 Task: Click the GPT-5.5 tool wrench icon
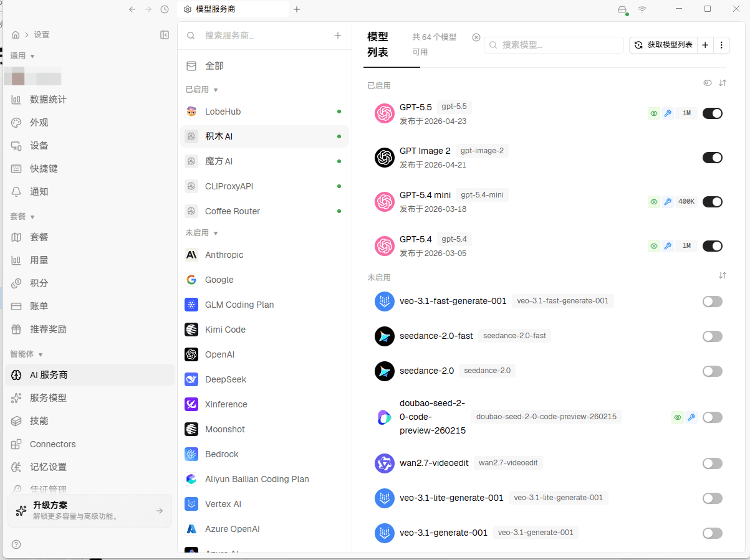(x=668, y=113)
